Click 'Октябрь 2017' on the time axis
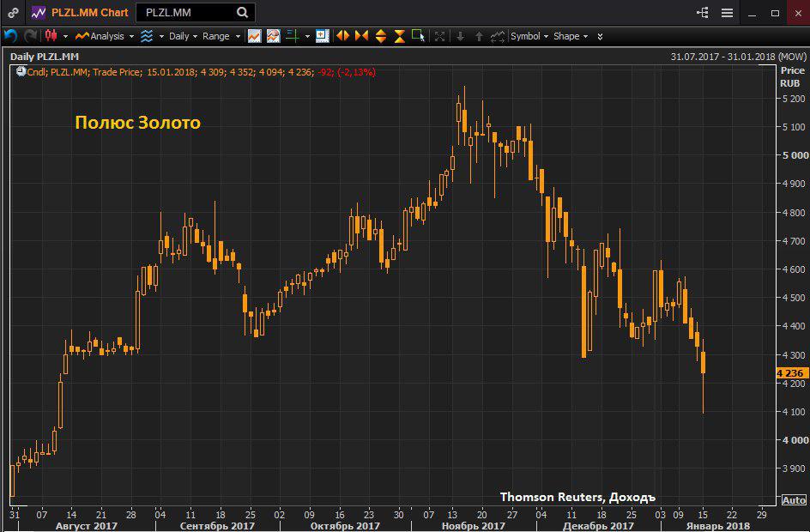 345,526
